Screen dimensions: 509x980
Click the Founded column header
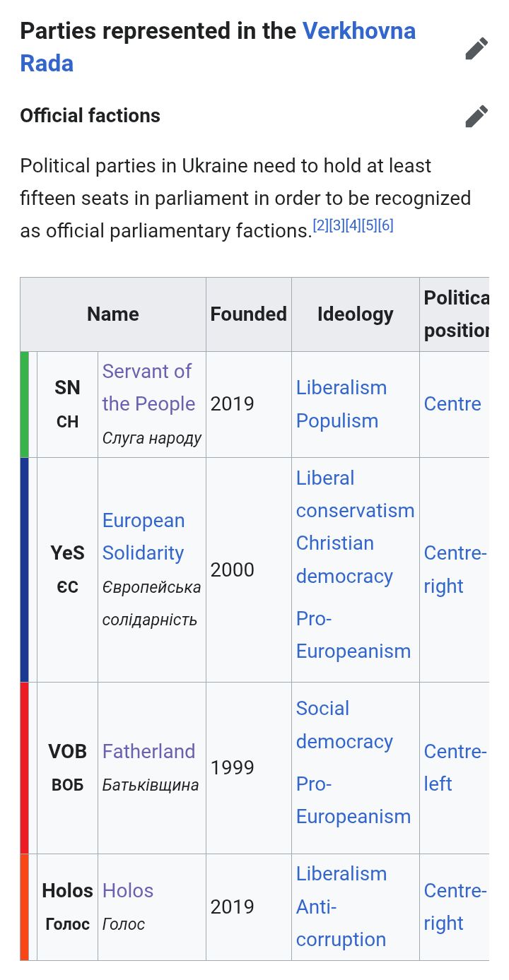coord(248,314)
